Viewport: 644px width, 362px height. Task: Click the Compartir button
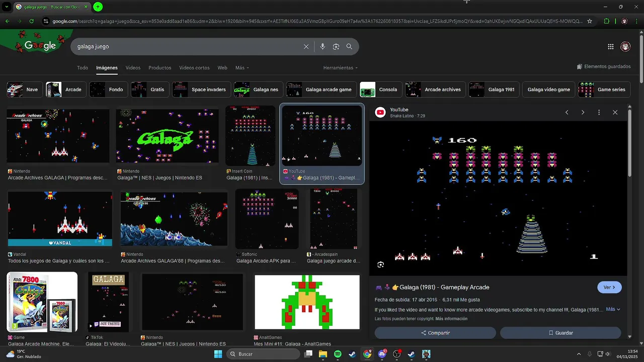[435, 333]
